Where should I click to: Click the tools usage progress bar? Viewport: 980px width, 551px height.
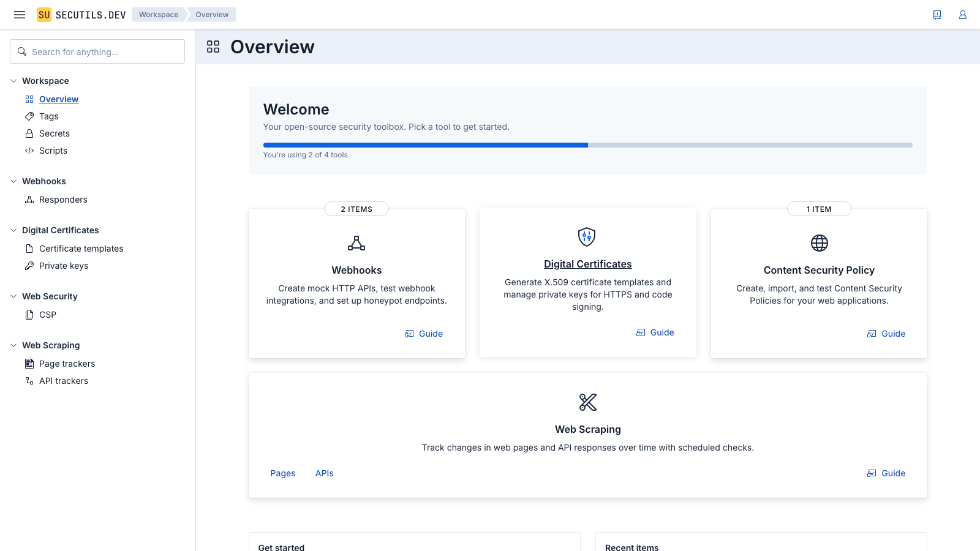click(587, 145)
